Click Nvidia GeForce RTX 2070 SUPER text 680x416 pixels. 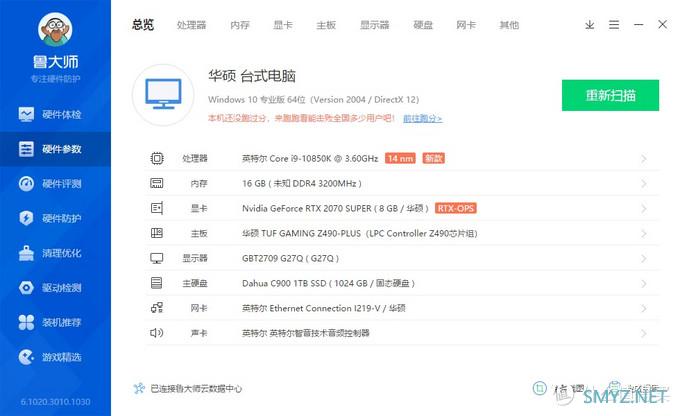click(335, 209)
